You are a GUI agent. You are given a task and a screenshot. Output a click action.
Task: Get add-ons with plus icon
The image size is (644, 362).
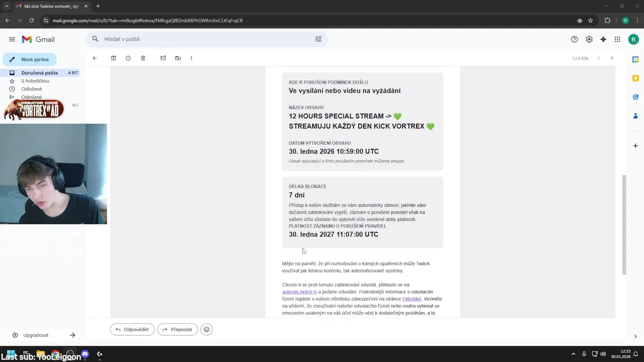(x=635, y=146)
